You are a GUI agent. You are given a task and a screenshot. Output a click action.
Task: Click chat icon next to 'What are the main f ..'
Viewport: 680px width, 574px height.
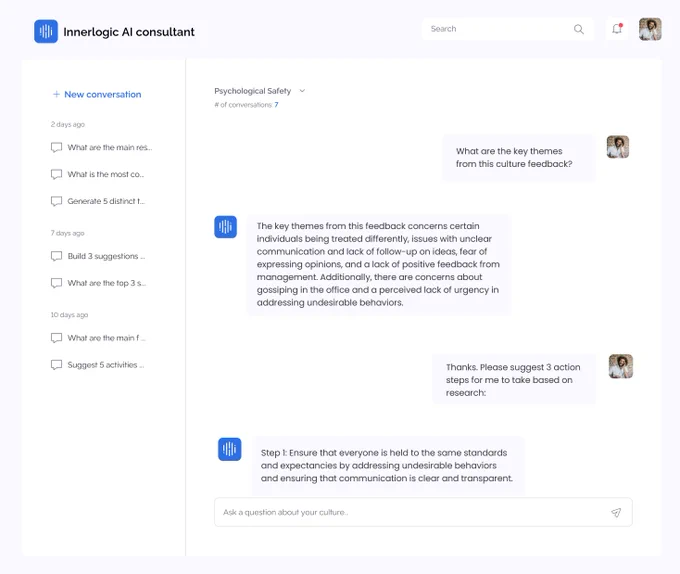56,338
